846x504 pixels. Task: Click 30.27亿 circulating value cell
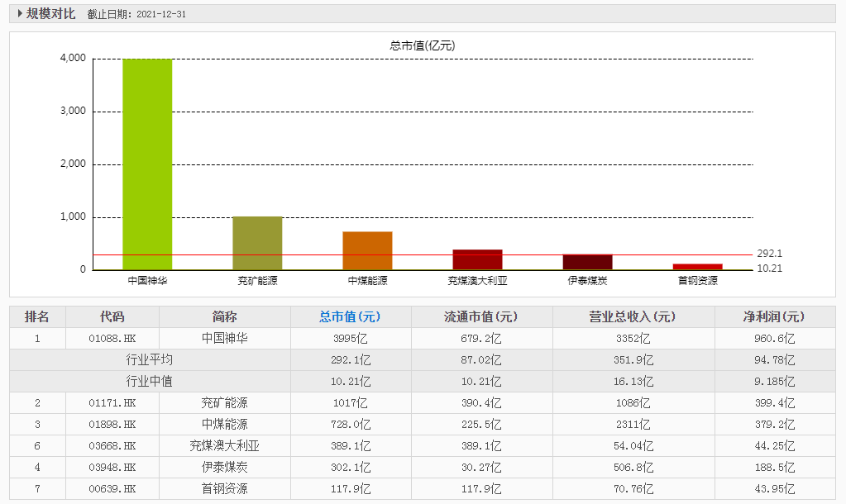pos(481,468)
